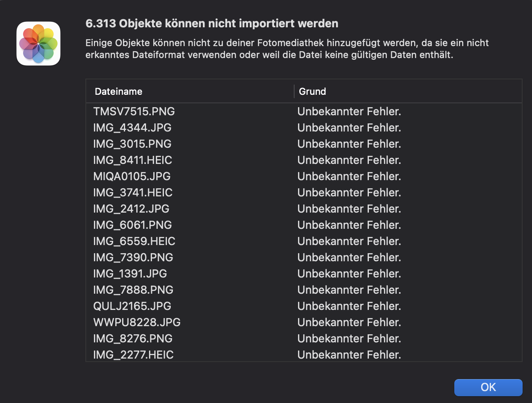532x403 pixels.
Task: Click the Photos app icon
Action: point(38,44)
